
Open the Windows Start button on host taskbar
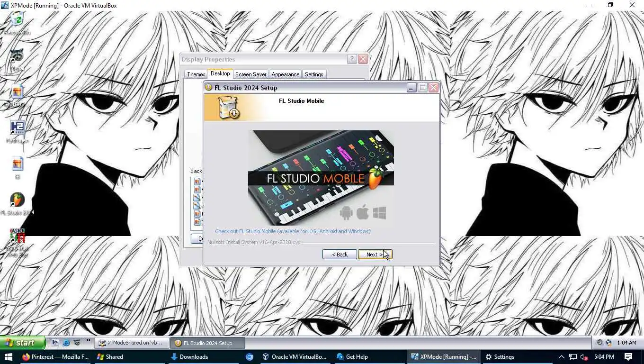pos(8,357)
